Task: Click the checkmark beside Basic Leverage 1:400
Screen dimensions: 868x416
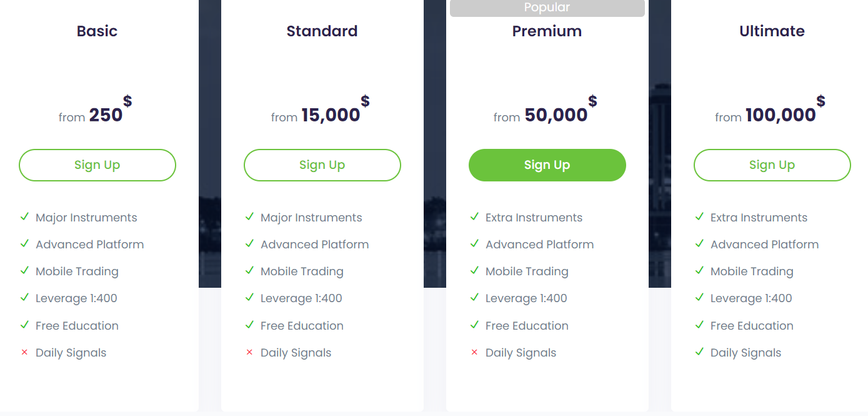Action: 24,298
